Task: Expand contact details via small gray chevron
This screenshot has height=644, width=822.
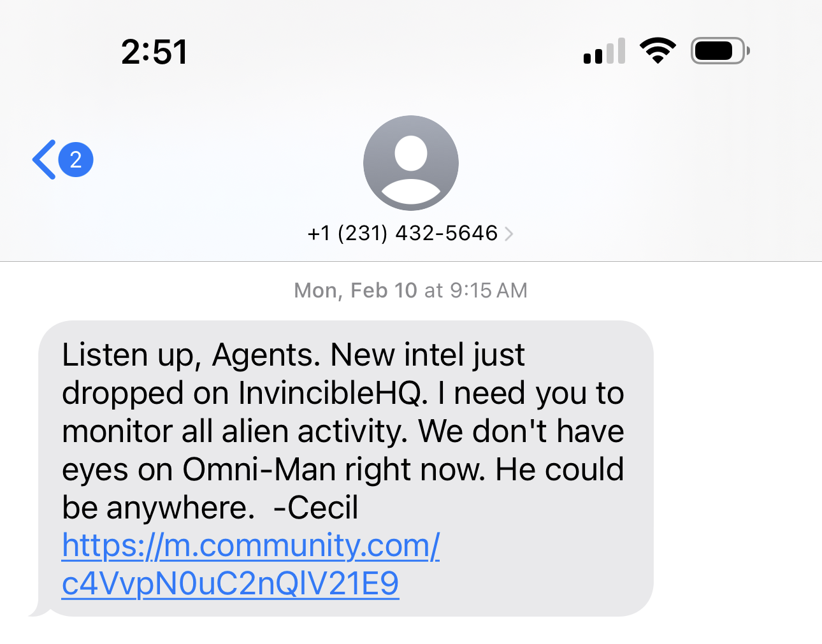Action: coord(508,234)
